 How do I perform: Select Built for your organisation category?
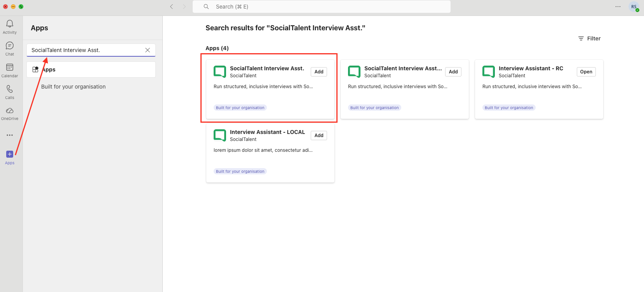pyautogui.click(x=73, y=87)
